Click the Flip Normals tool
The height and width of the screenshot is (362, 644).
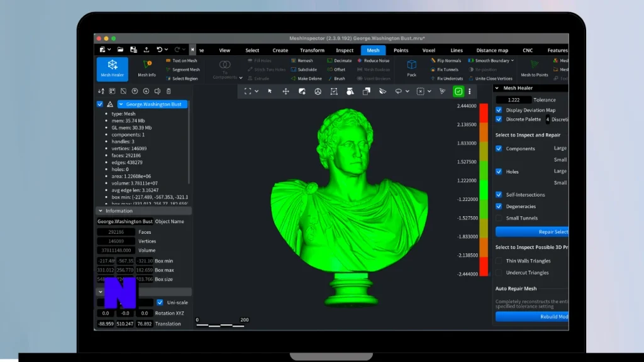(446, 60)
